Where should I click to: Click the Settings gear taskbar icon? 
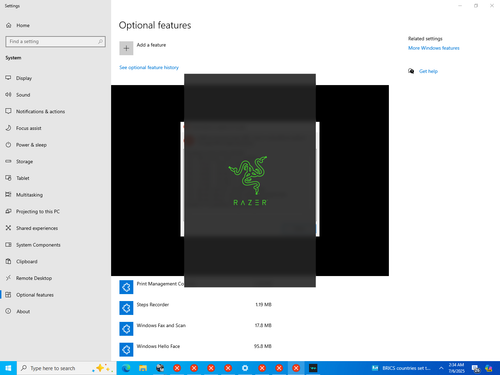point(245,368)
